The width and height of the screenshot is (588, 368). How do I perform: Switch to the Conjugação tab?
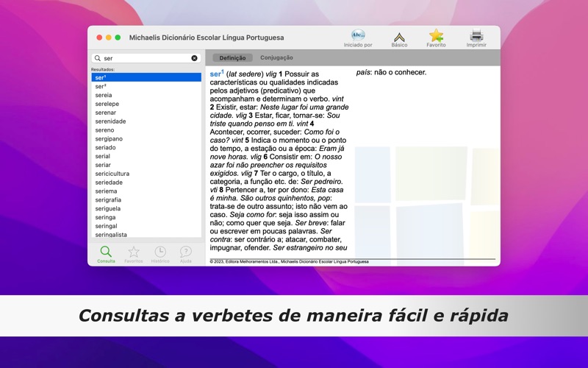[x=277, y=57]
